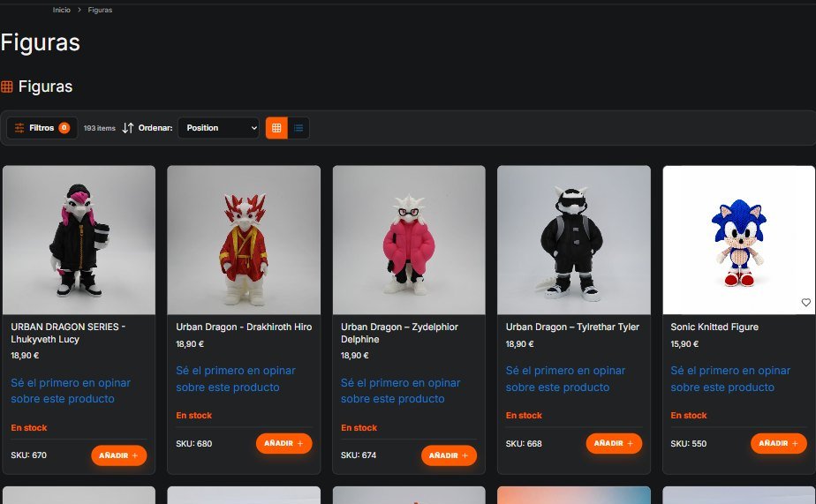Open the Ordenar Position dropdown
Screen dimensions: 816x504
click(x=219, y=128)
